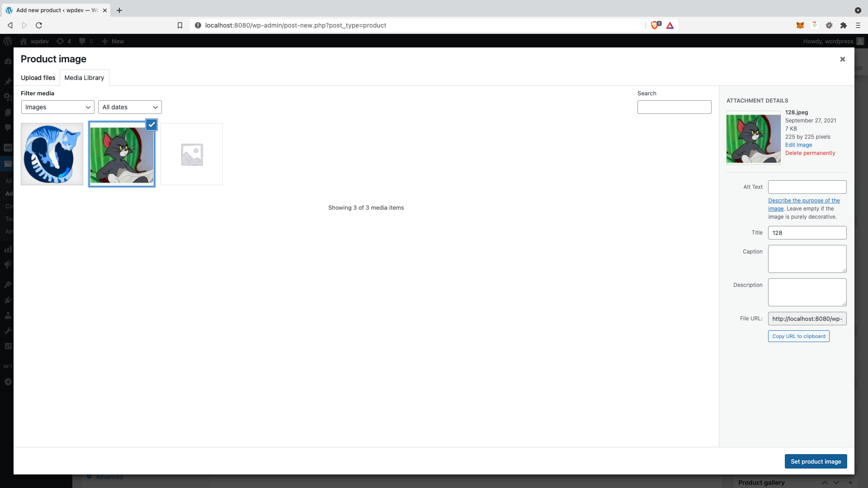
Task: Click the Description text area
Action: [x=807, y=292]
